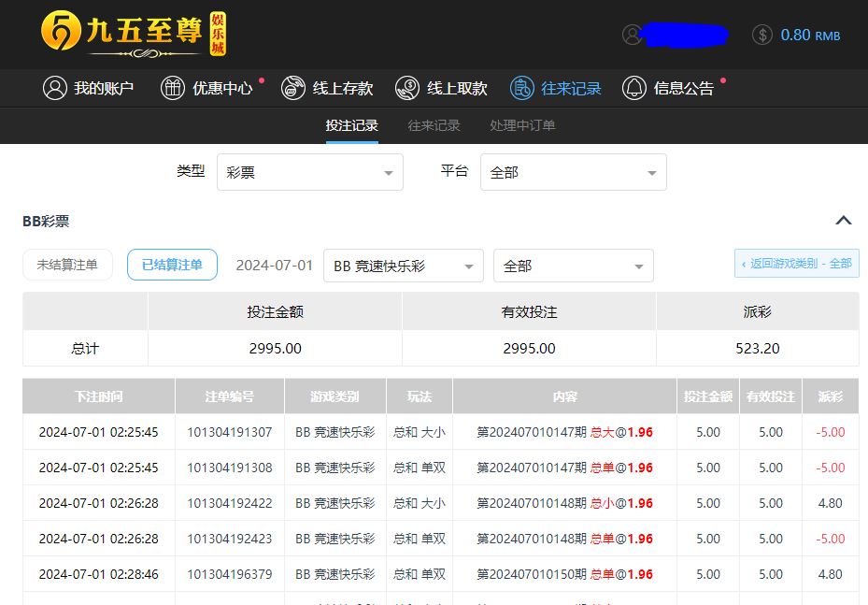Switch to the 处理中订单 tab

tap(522, 125)
